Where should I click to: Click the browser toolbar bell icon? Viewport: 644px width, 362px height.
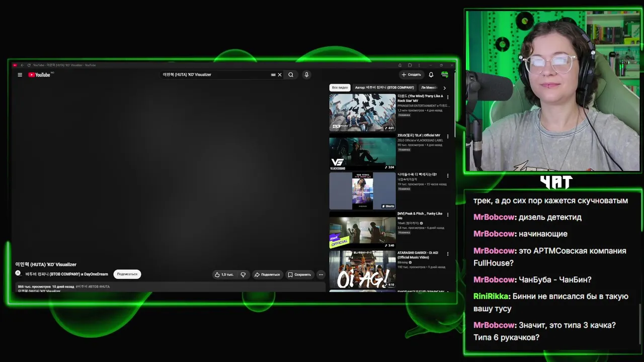400,65
